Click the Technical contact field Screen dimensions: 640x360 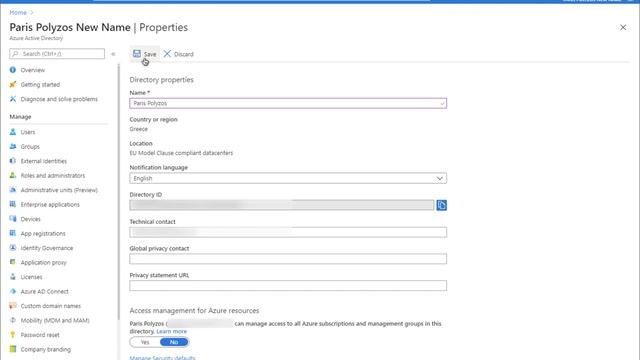[x=288, y=232]
